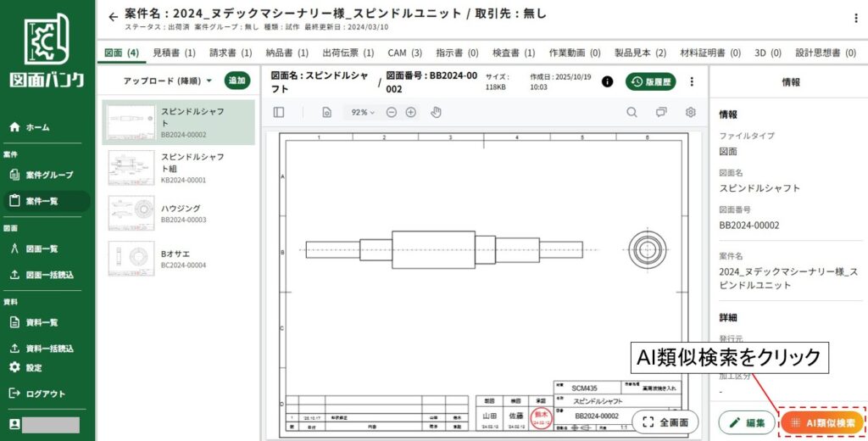Viewport: 868px width, 441px height.
Task: Open the comments icon in viewer toolbar
Action: point(661,112)
